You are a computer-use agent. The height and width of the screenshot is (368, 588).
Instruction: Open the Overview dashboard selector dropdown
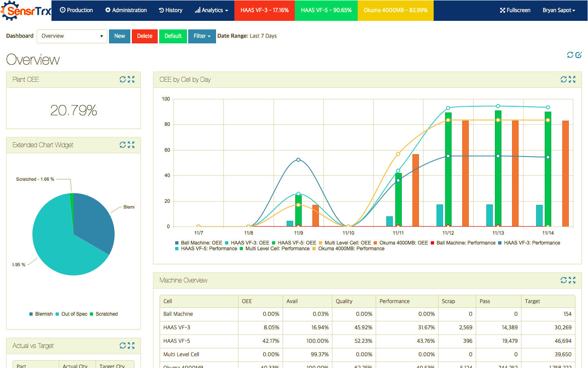coord(72,36)
